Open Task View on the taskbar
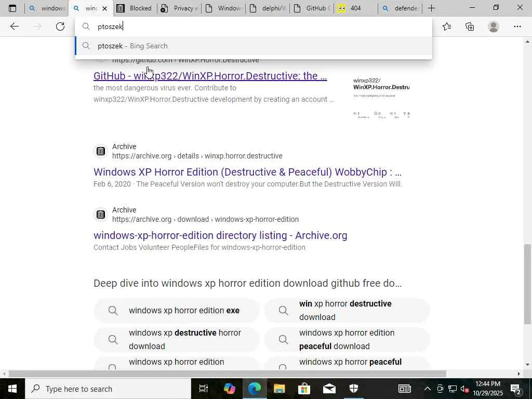 click(204, 389)
